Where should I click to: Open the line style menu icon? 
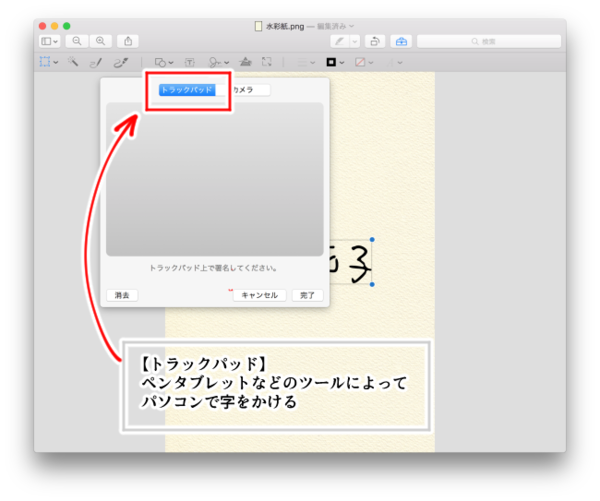[x=302, y=62]
